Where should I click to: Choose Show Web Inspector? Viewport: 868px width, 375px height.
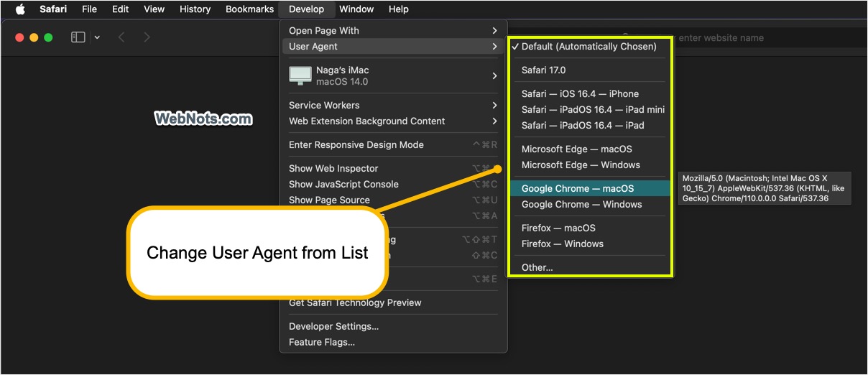(x=393, y=168)
